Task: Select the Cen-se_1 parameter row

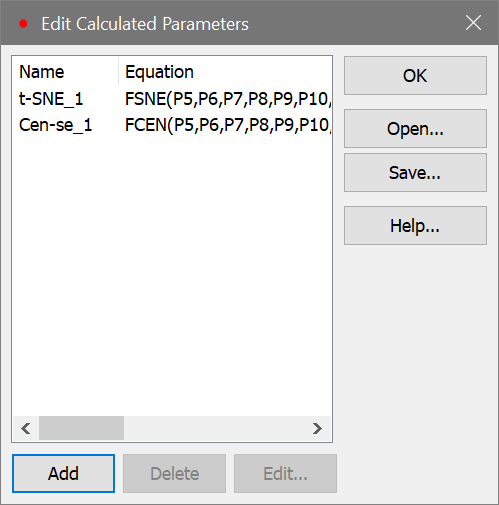Action: [172, 125]
